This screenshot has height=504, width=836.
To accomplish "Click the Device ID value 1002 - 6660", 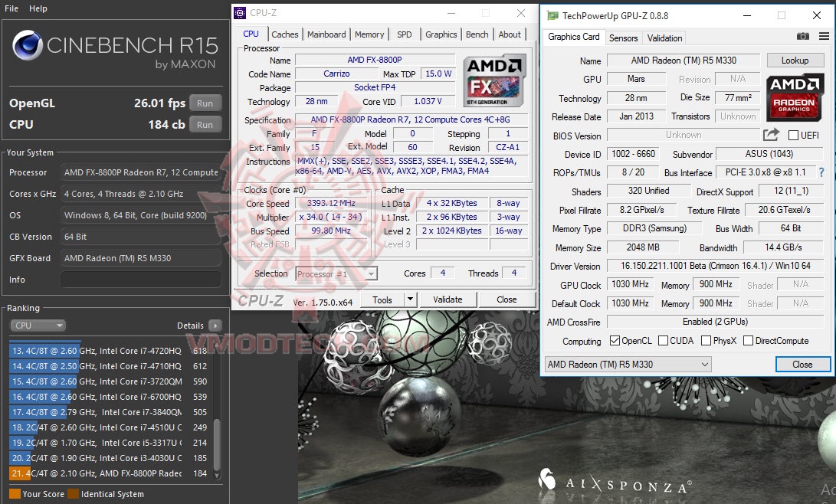I will pos(634,154).
